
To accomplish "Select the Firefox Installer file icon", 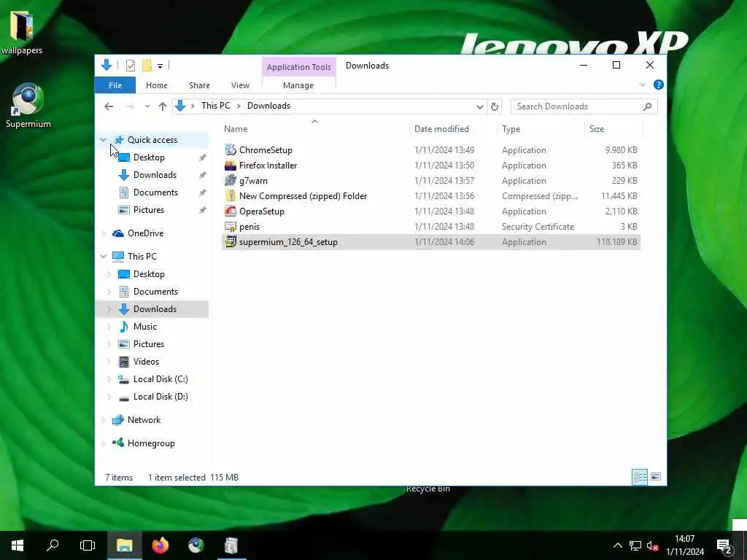I will tap(231, 166).
